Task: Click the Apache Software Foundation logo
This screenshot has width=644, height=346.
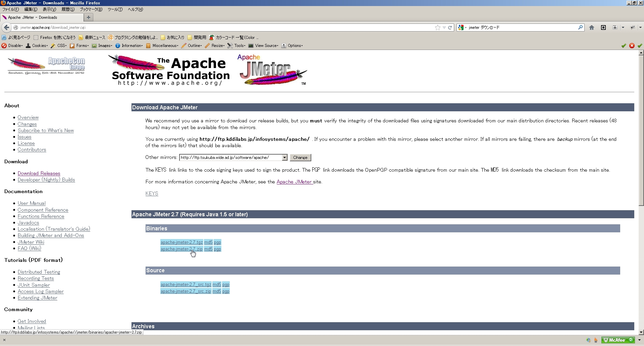Action: (x=169, y=70)
